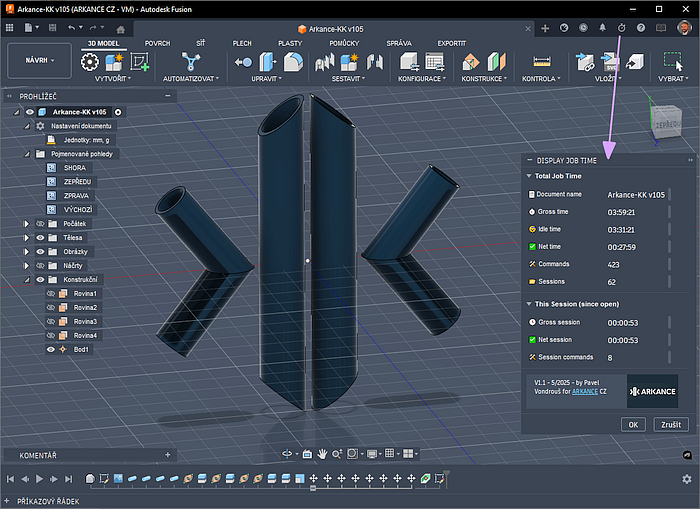The height and width of the screenshot is (509, 700).
Task: Click the ViewCube ZEPŘEDU face
Action: tap(667, 124)
